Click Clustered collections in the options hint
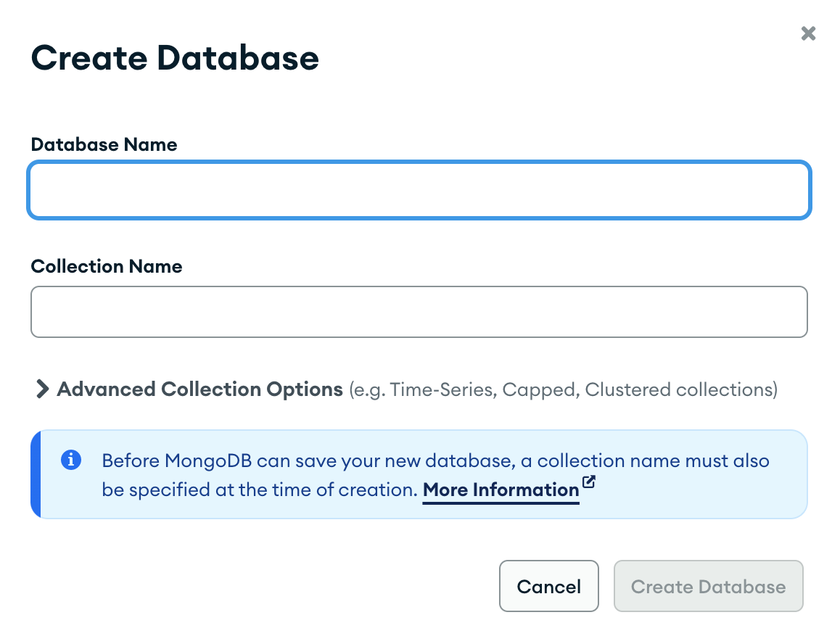840x644 pixels. coord(679,390)
